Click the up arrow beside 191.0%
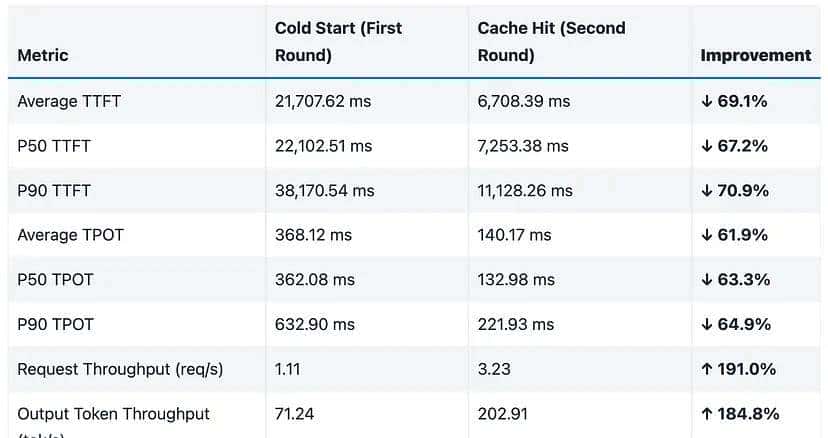Screen dimensions: 828x438 707,369
